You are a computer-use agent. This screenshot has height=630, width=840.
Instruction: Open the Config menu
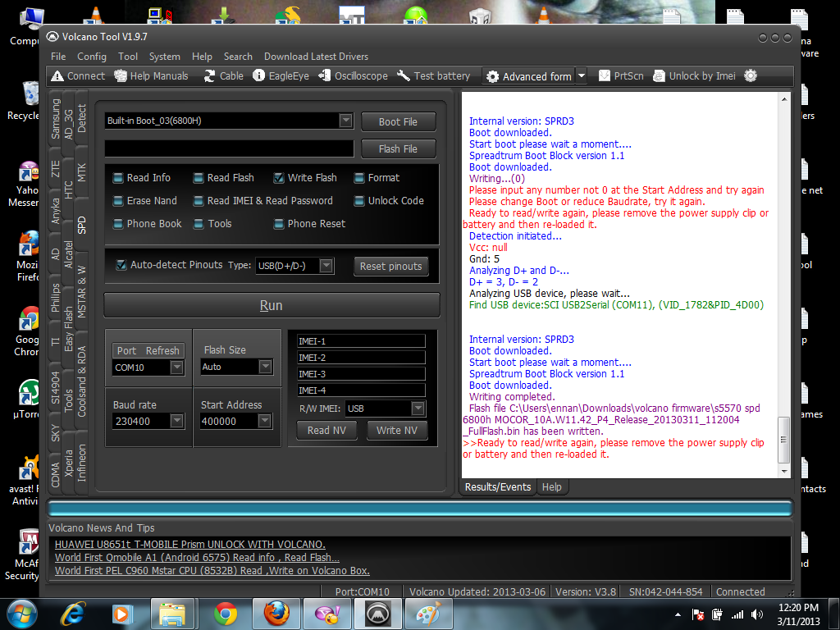92,57
